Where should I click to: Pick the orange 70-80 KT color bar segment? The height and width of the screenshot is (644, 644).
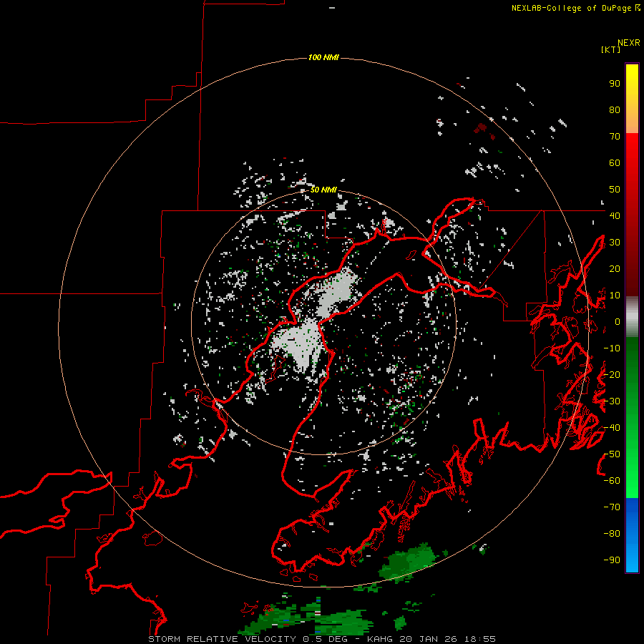coord(632,122)
